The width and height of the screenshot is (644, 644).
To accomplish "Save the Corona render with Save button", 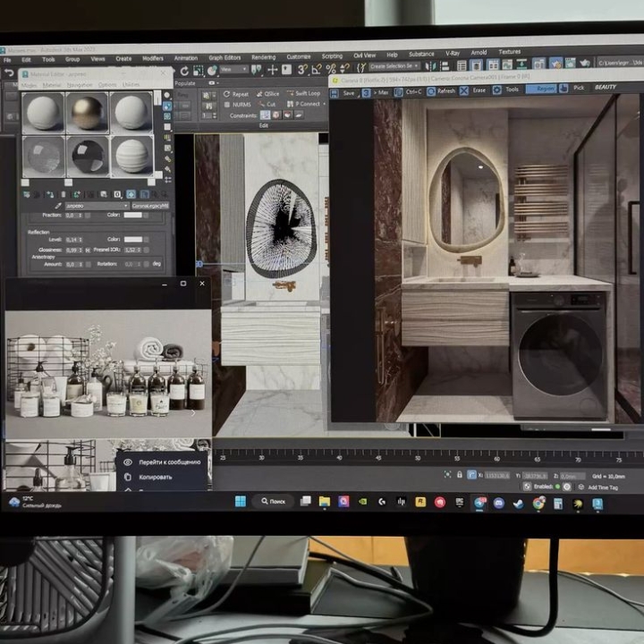I will tap(344, 92).
